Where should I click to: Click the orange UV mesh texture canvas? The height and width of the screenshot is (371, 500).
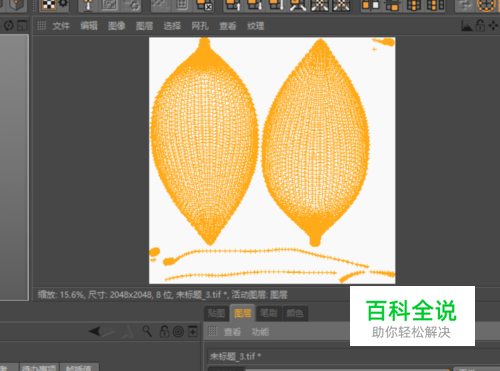point(272,160)
